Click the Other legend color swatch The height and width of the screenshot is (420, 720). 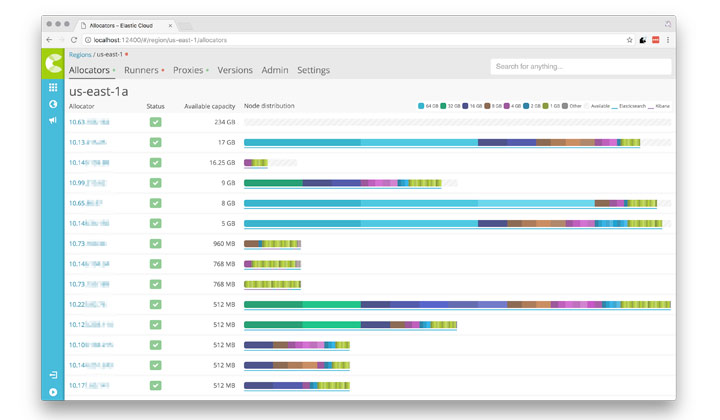click(x=565, y=106)
